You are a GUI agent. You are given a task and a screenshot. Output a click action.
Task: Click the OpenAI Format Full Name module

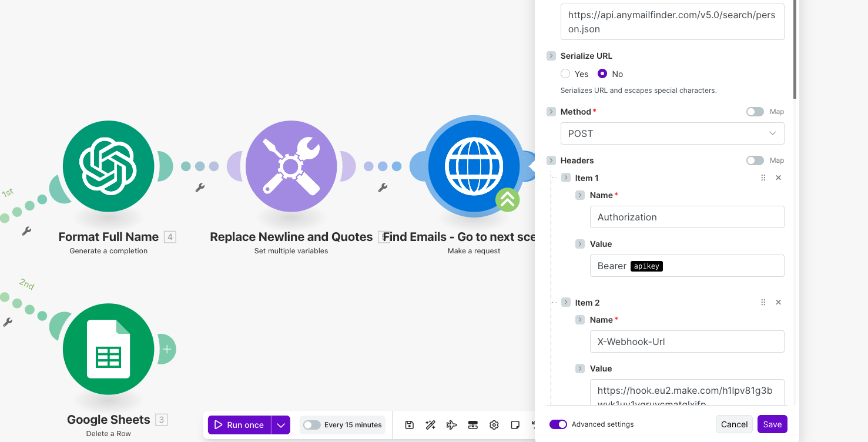[x=109, y=166]
